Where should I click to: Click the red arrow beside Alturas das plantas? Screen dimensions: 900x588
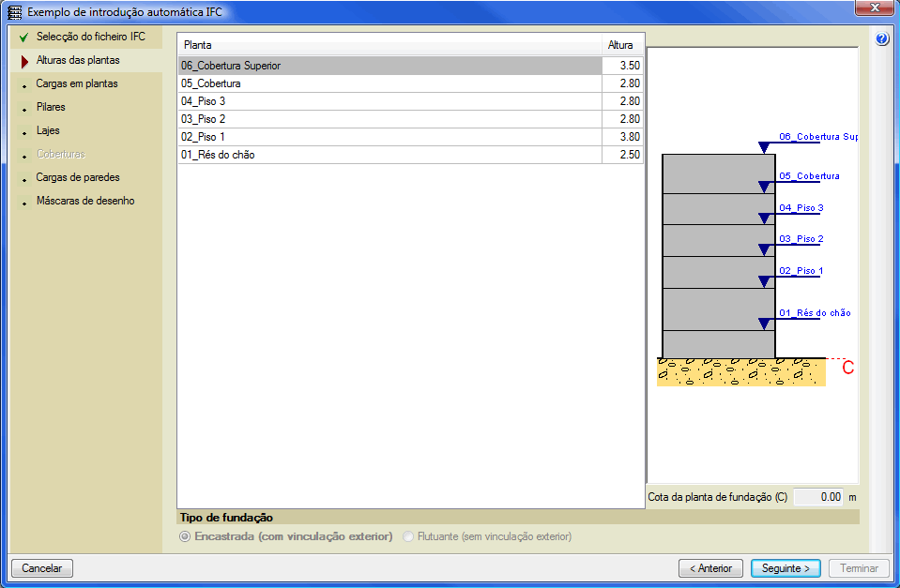click(24, 61)
